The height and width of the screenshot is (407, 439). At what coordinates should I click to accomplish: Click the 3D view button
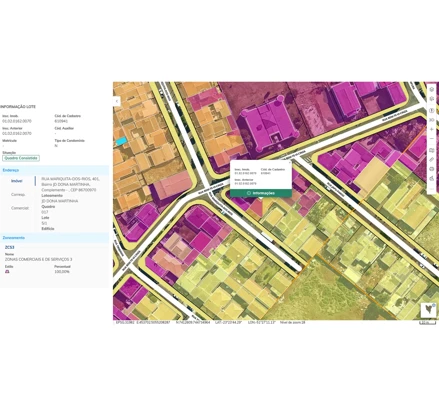tap(432, 120)
